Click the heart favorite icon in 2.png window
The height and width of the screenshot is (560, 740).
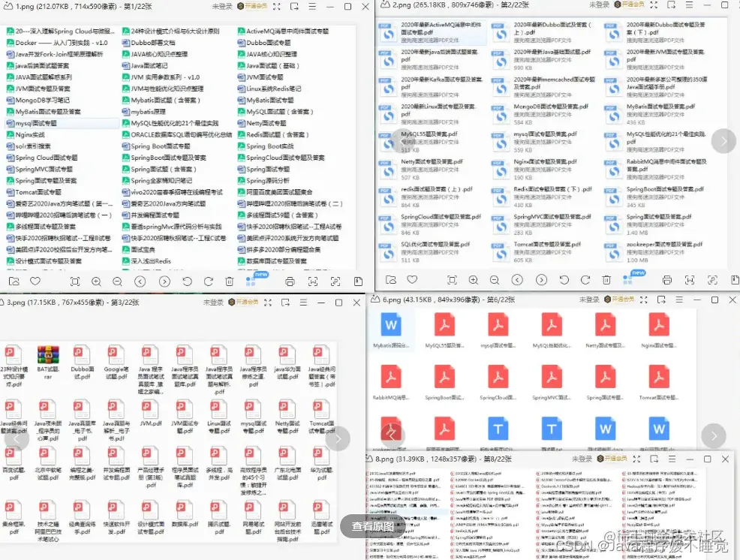coord(412,279)
